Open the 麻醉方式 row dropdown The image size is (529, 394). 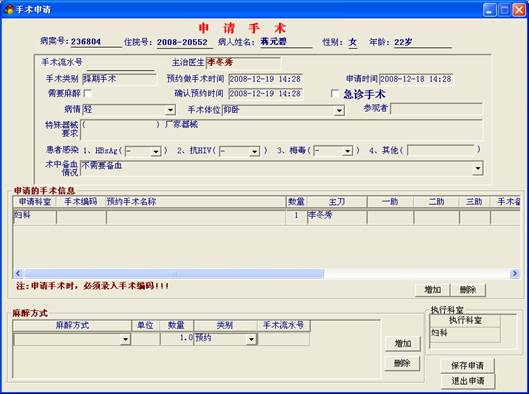(x=126, y=339)
